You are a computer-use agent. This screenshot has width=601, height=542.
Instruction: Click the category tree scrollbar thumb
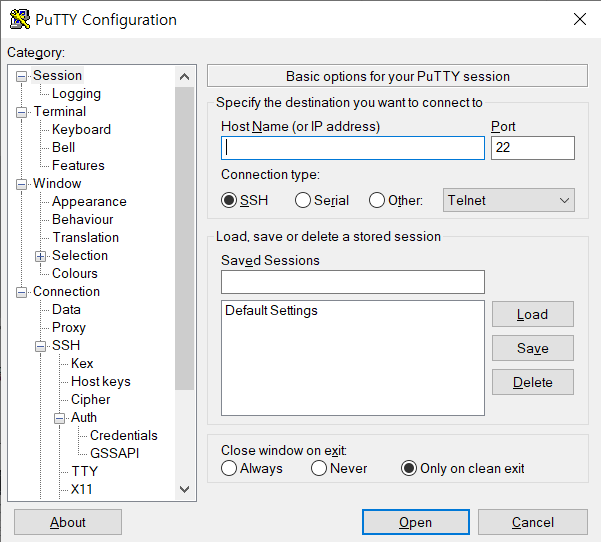[x=184, y=238]
